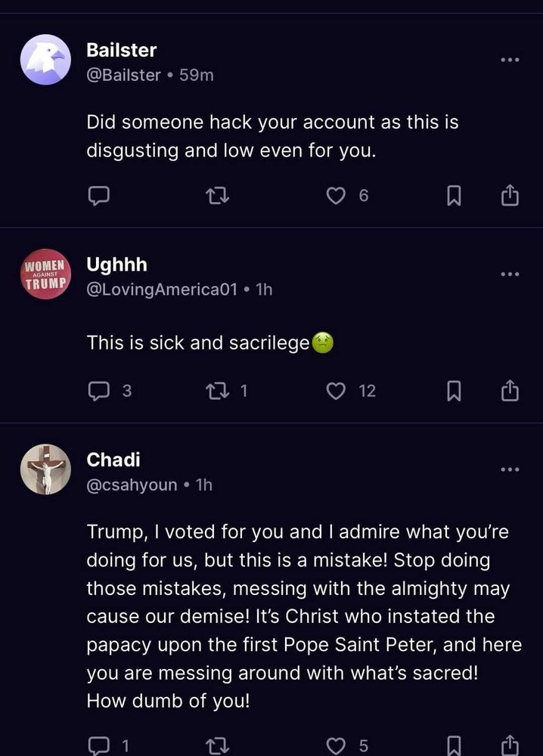Bookmark Bailster's post

tap(453, 196)
